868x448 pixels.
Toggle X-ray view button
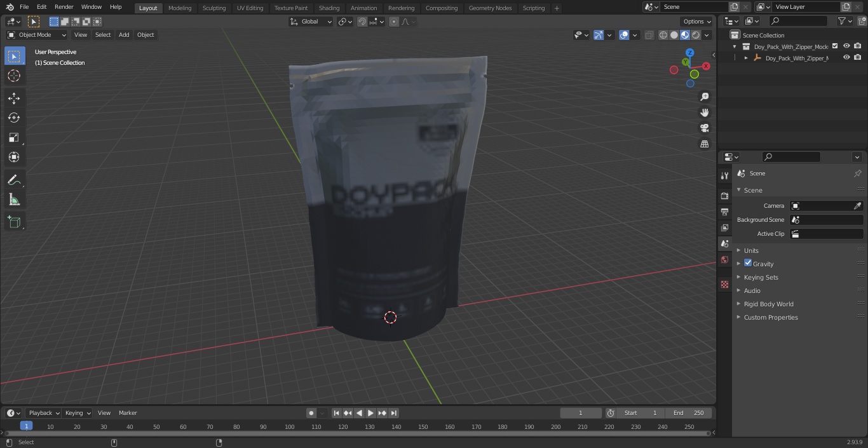point(649,35)
